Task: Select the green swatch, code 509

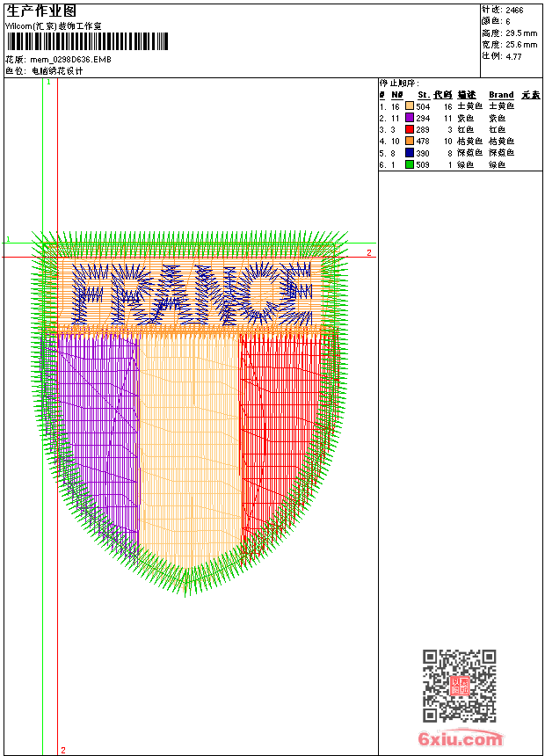Action: tap(410, 164)
